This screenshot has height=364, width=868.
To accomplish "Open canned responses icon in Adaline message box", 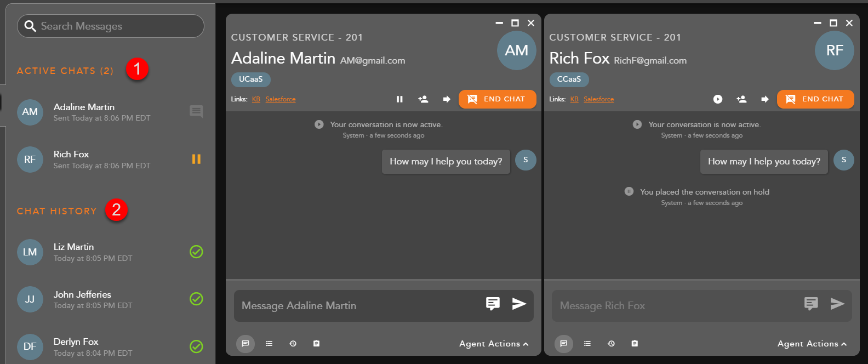I will pyautogui.click(x=493, y=304).
